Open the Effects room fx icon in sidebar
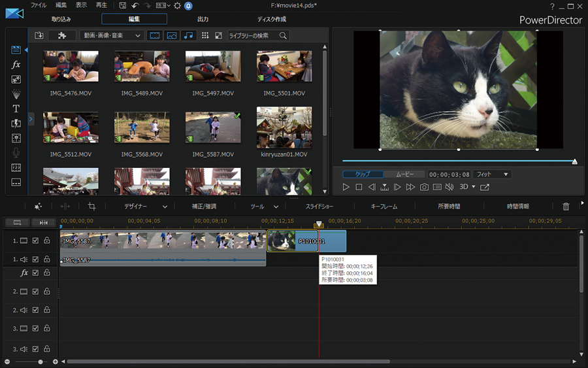This screenshot has width=588, height=368. click(16, 65)
